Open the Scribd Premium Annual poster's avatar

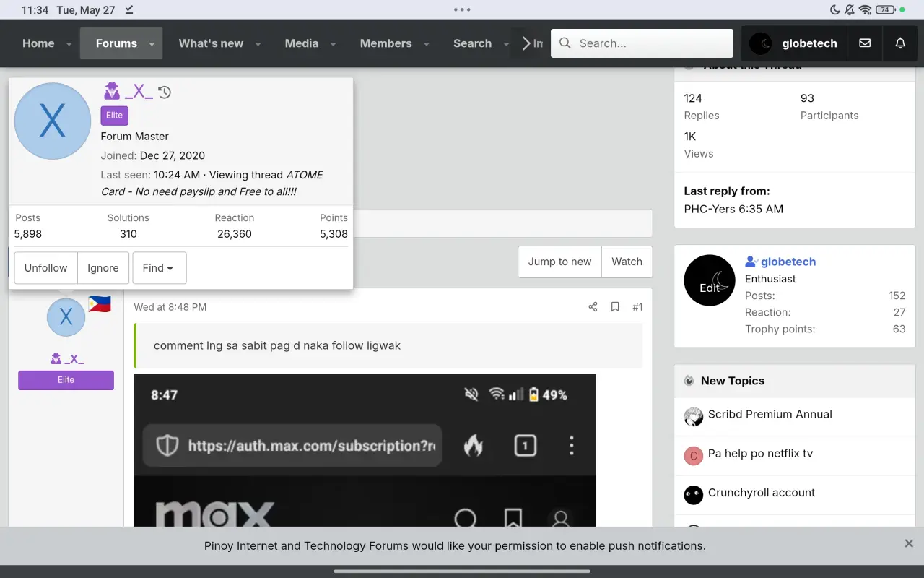coord(693,416)
